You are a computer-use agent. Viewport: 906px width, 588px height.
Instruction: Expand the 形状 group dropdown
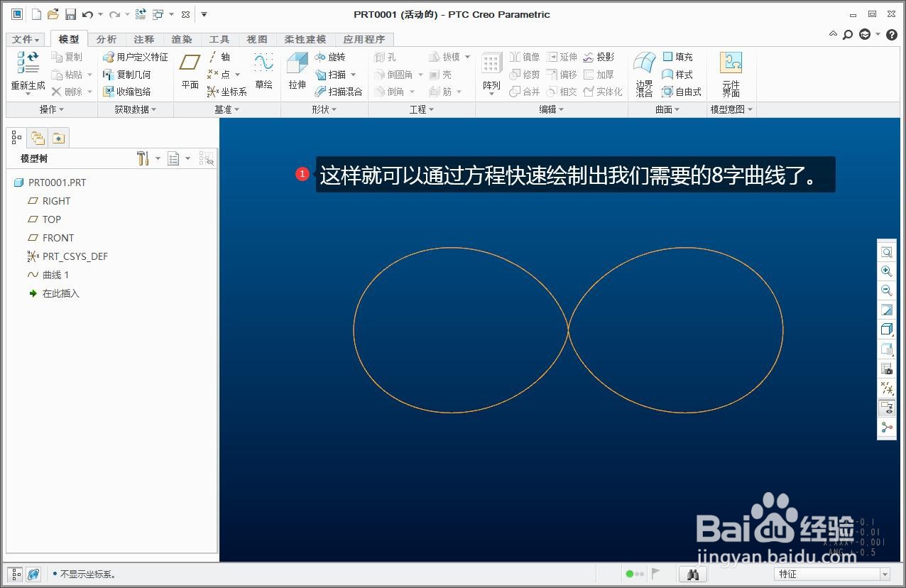[324, 109]
